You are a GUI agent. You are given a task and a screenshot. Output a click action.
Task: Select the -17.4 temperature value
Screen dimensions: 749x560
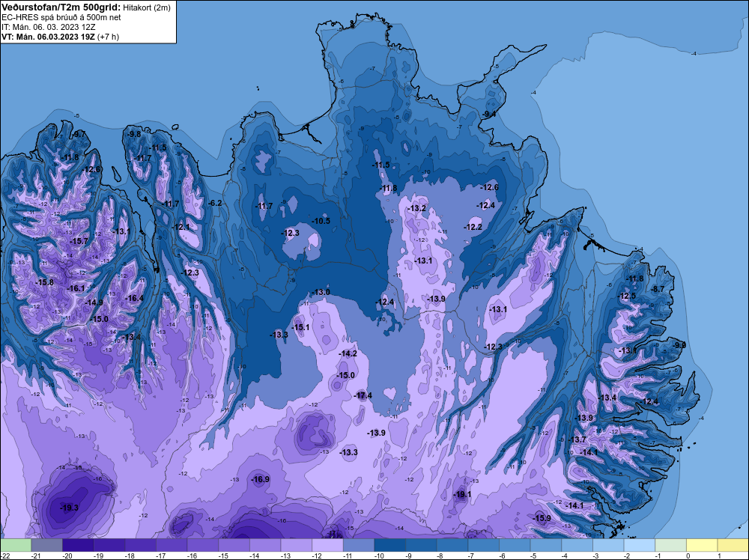(x=363, y=395)
